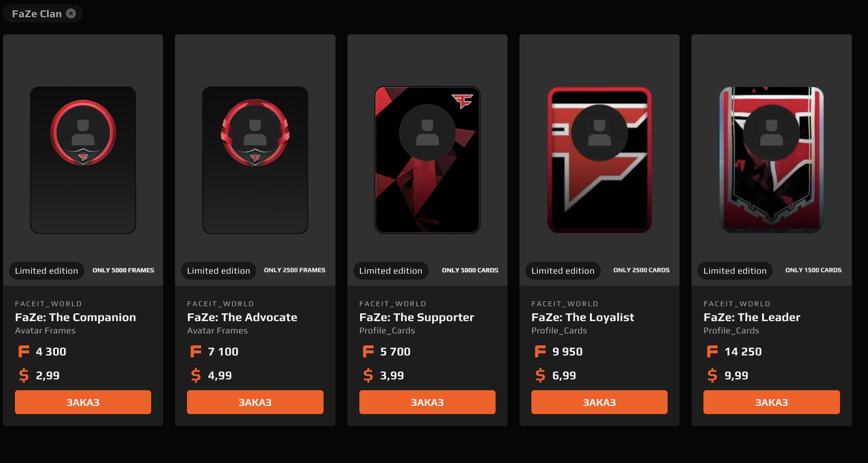
Task: Click the FACEIT points icon beside 14 250
Action: [x=712, y=351]
